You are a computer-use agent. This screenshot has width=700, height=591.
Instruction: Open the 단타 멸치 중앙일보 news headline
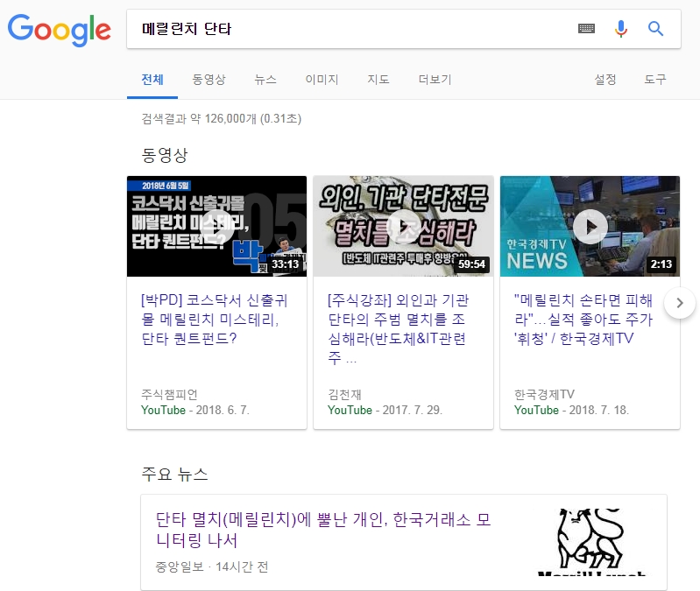(x=322, y=531)
